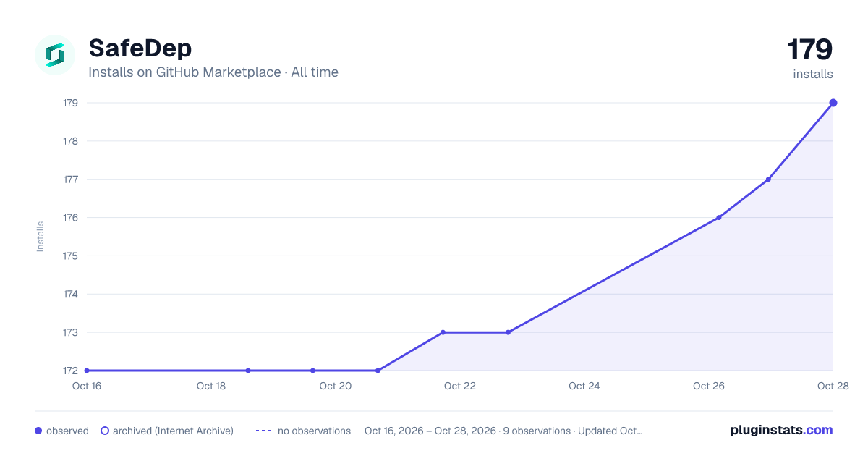Viewport: 868px width, 456px height.
Task: Click the 'no observations' legend label
Action: click(314, 431)
